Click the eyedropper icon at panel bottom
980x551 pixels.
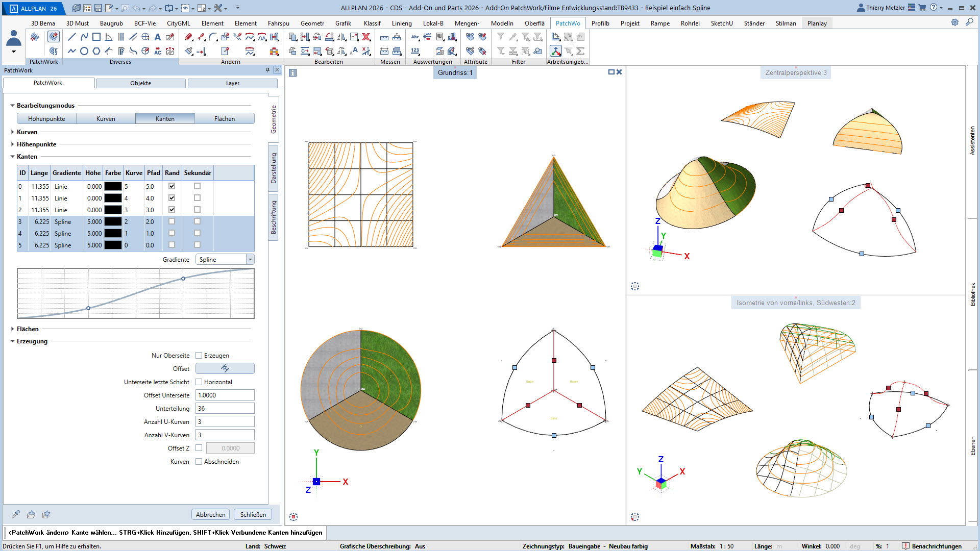16,514
